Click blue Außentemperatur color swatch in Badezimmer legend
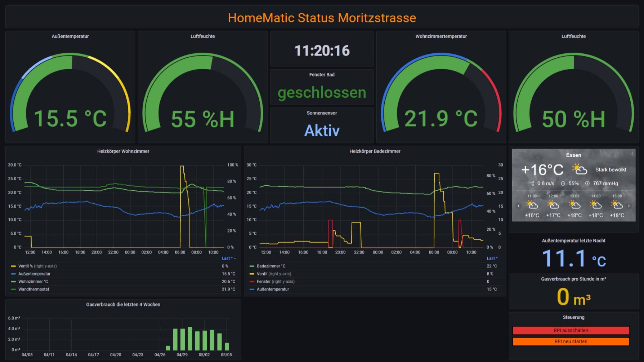 [x=252, y=289]
